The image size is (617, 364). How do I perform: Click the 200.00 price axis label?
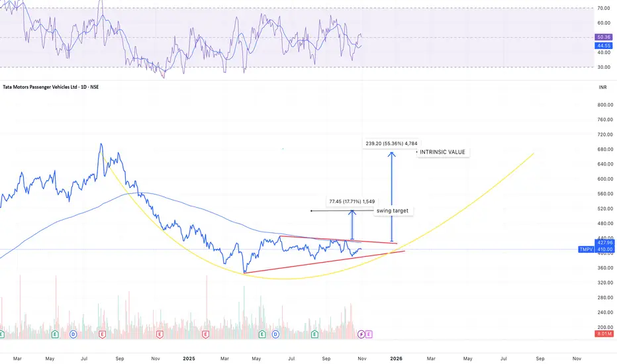605,327
